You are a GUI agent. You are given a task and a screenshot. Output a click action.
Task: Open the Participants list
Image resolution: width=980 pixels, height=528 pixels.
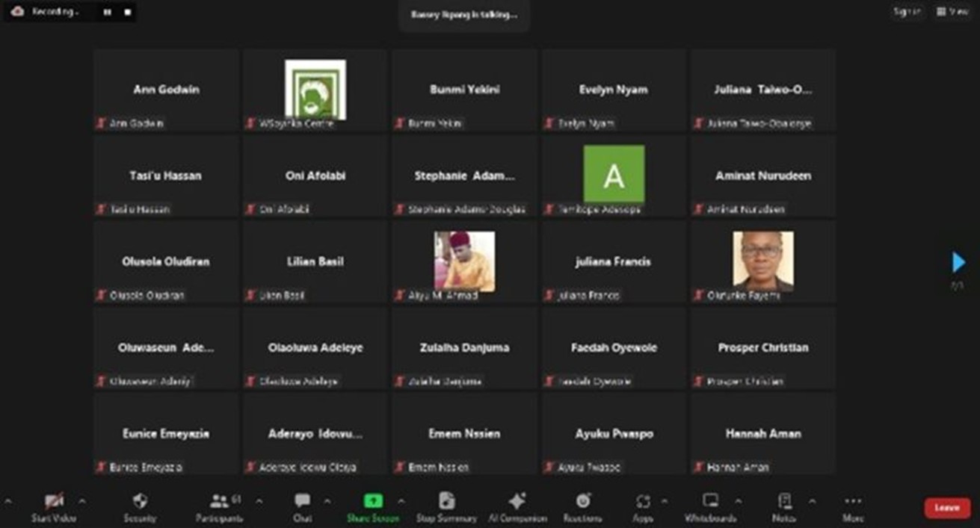tap(219, 502)
